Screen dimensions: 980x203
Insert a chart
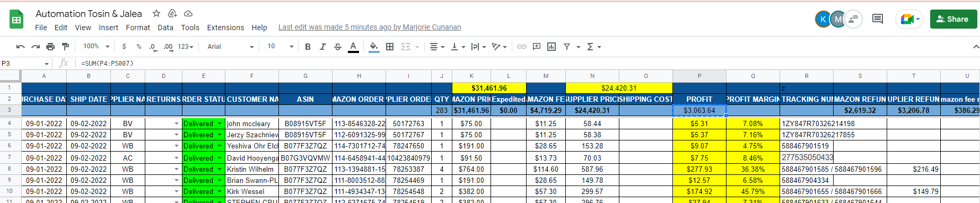tap(552, 47)
